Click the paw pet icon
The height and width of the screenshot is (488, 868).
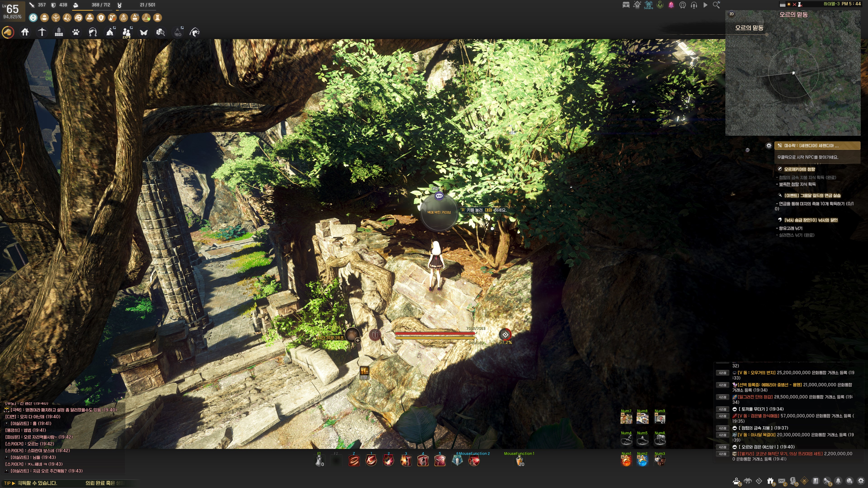76,32
